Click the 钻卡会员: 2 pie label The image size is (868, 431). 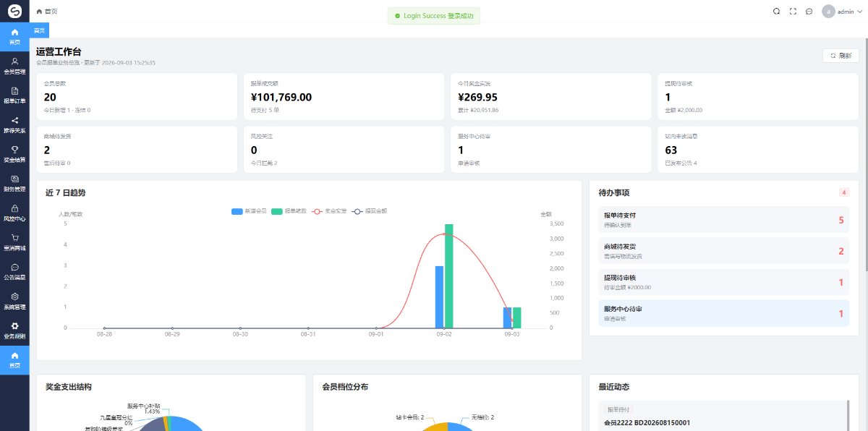pos(409,417)
